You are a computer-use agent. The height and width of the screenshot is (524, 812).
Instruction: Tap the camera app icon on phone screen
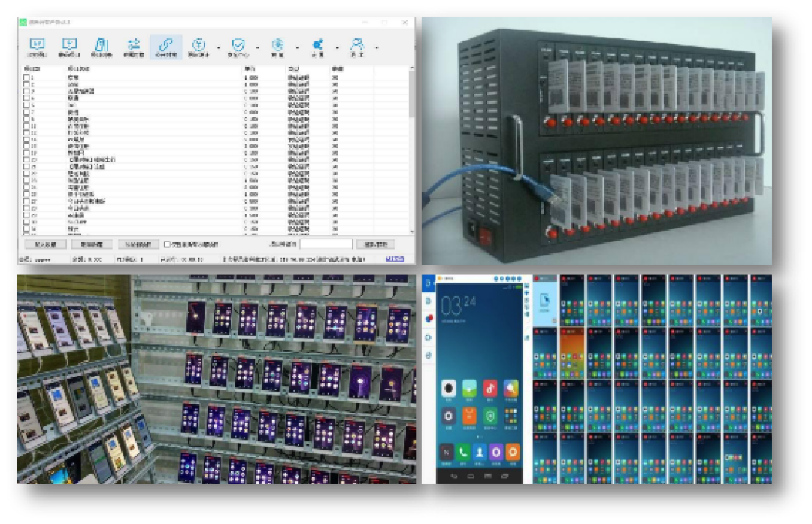pos(448,389)
